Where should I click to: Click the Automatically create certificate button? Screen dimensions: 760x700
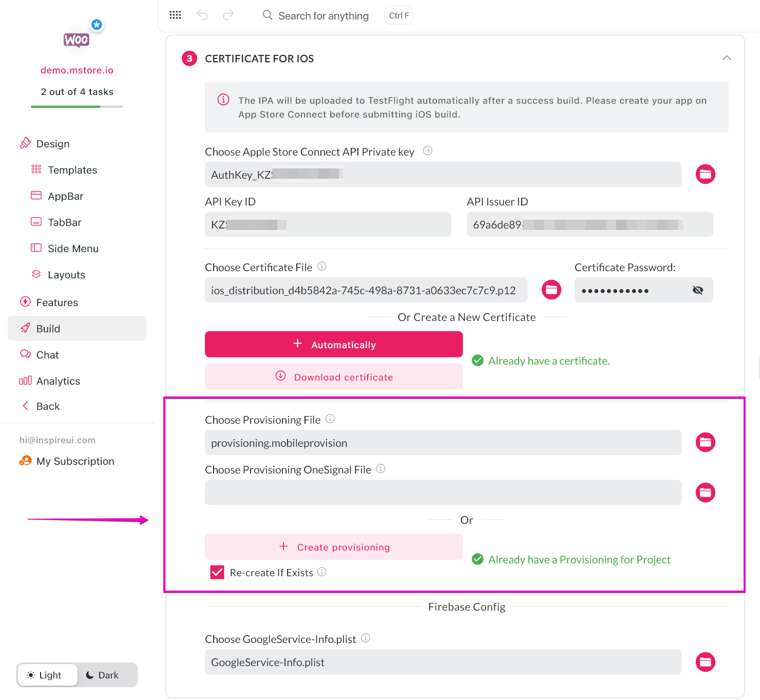(x=333, y=345)
